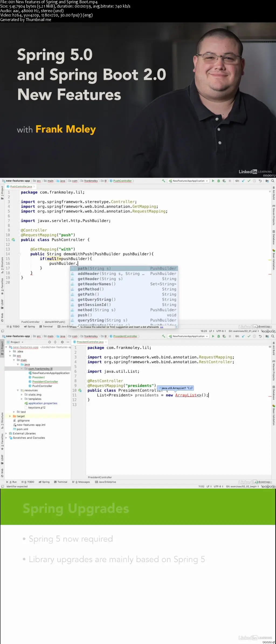
Task: Open Git history clock in PresidentController IDE frame
Action: (254, 336)
